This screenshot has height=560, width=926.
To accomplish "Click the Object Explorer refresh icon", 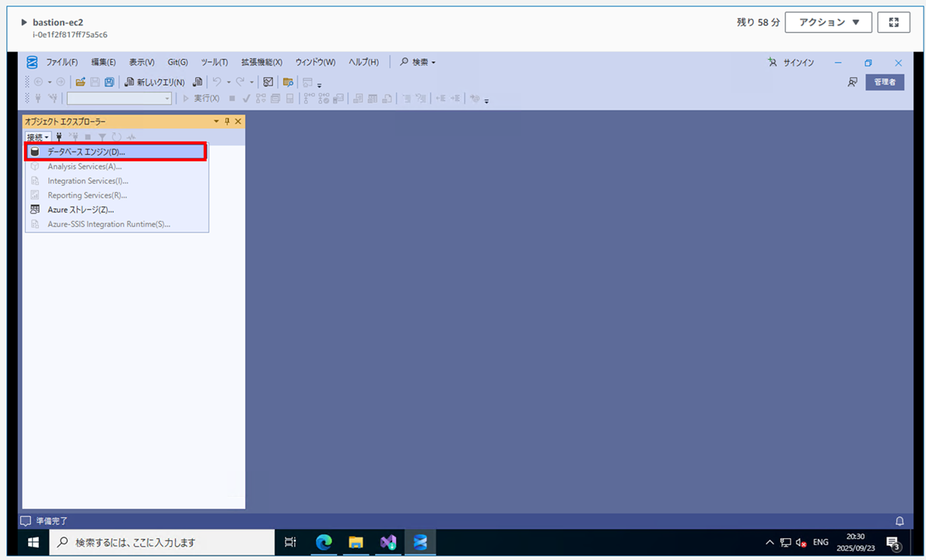I will 117,137.
